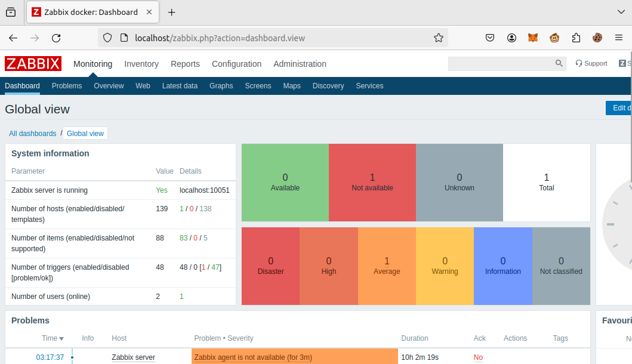Bookmark this page with star icon

(x=439, y=38)
